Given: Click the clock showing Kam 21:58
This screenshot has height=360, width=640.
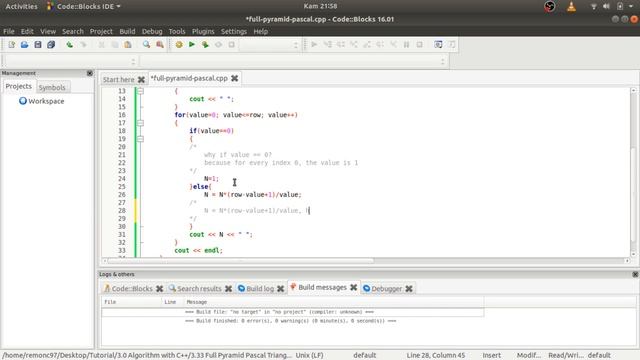Looking at the screenshot, I should pos(320,6).
